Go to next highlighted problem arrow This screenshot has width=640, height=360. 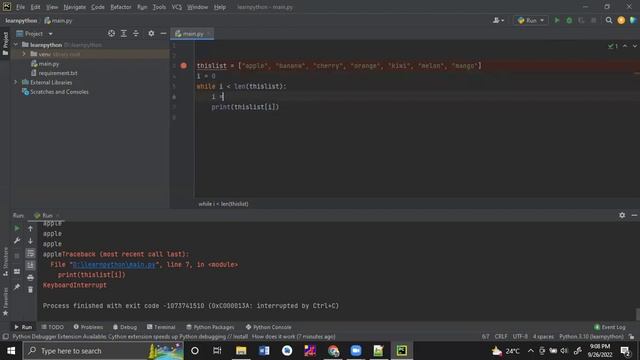(x=634, y=46)
